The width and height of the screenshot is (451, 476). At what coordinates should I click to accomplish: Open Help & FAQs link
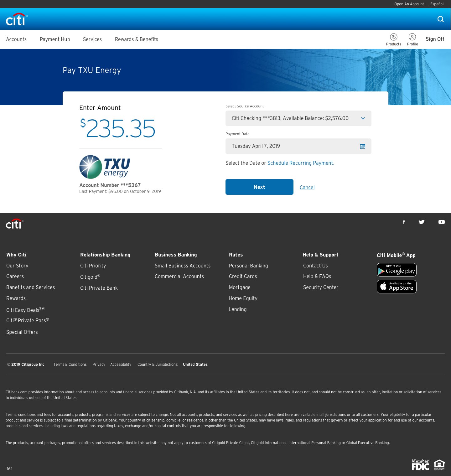317,277
